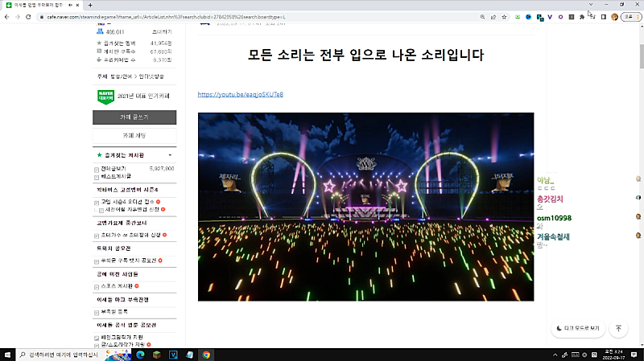Toggle dark mode with 다크 모드로 보기
This screenshot has width=644, height=361.
[578, 328]
